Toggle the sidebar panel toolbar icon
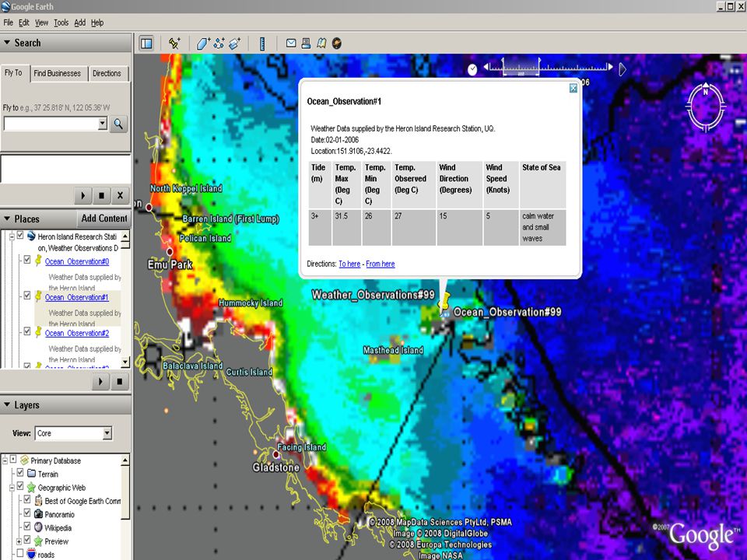This screenshot has width=747, height=560. tap(147, 44)
